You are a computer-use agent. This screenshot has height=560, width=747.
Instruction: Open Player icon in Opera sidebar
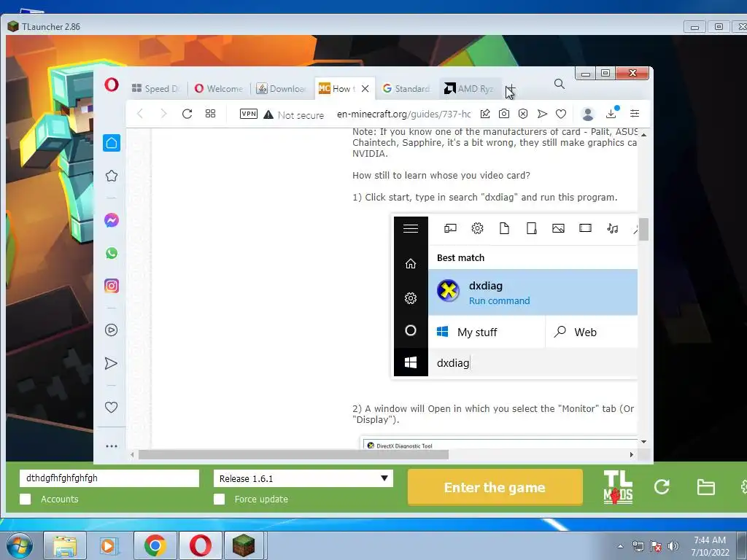coord(112,330)
